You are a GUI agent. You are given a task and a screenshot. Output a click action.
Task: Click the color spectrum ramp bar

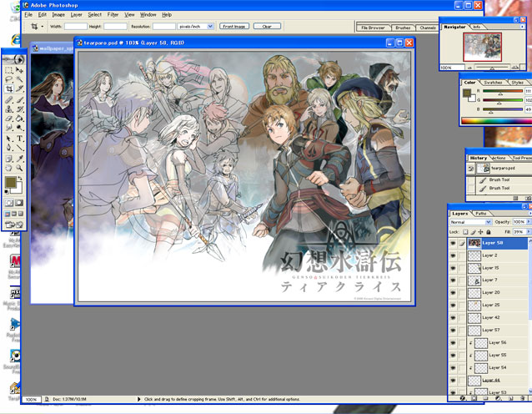coord(496,121)
